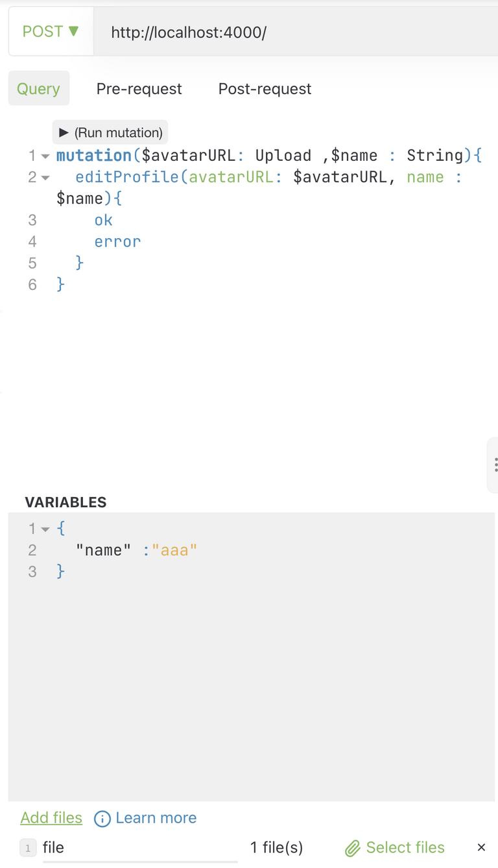This screenshot has height=868, width=498.
Task: Click the paperclip icon to select files
Action: 352,848
